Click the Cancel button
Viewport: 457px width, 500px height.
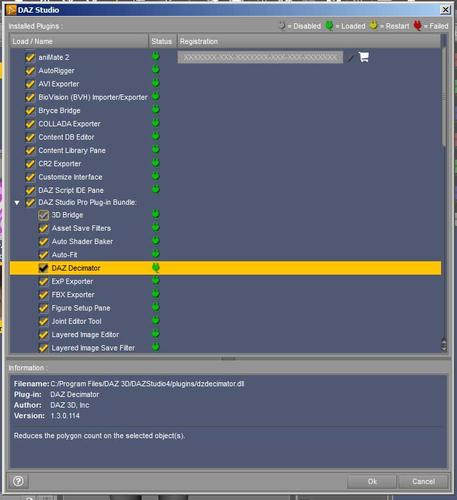pyautogui.click(x=423, y=481)
